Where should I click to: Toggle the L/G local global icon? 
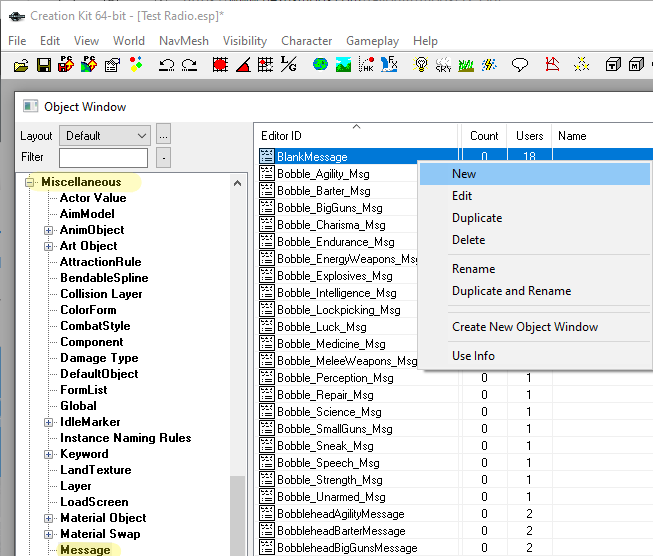tap(288, 64)
